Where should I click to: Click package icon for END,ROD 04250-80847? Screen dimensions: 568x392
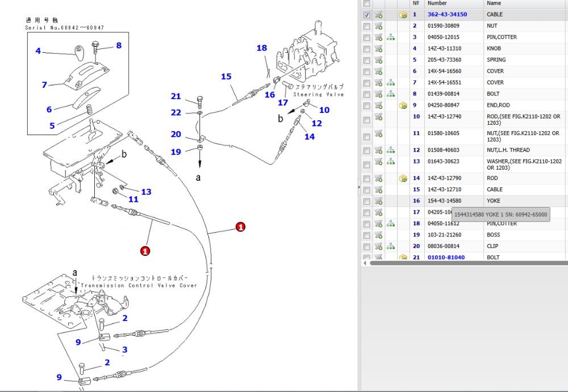point(403,106)
